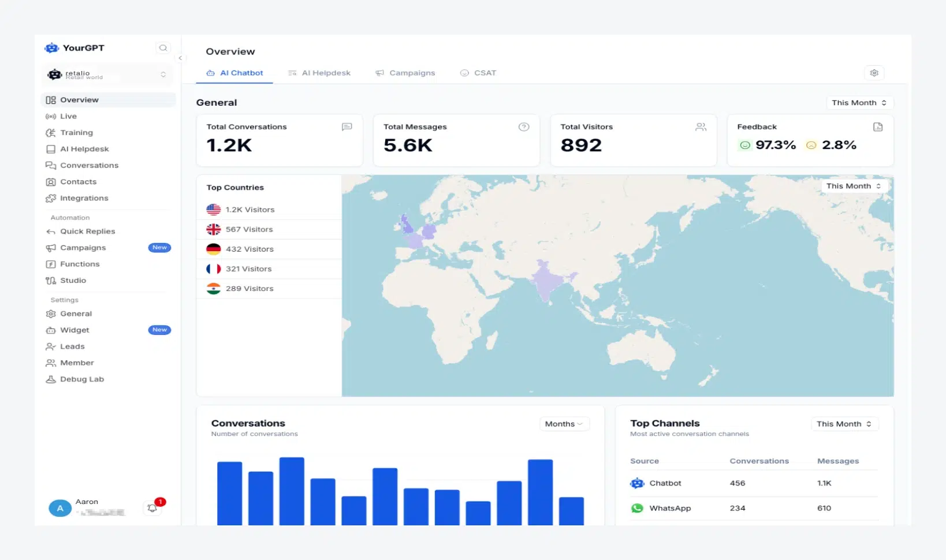Click the chat icon on Total Conversations card
946x560 pixels.
point(347,127)
